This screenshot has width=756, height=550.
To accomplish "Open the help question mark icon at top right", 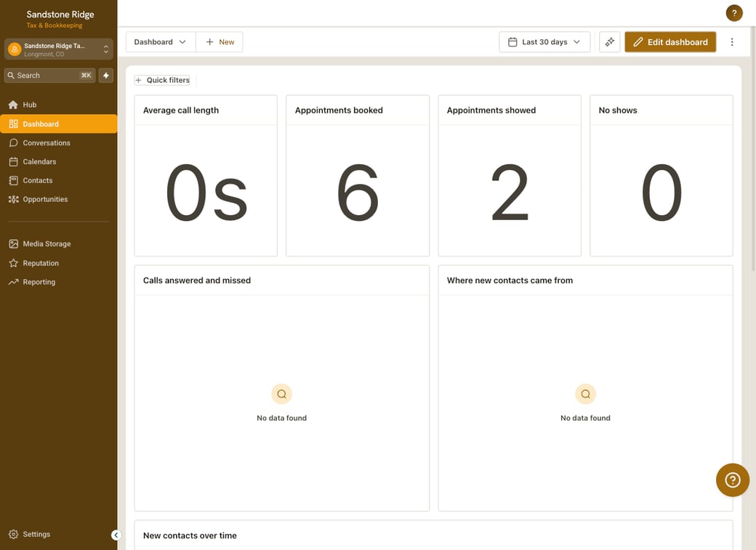I will pos(733,13).
